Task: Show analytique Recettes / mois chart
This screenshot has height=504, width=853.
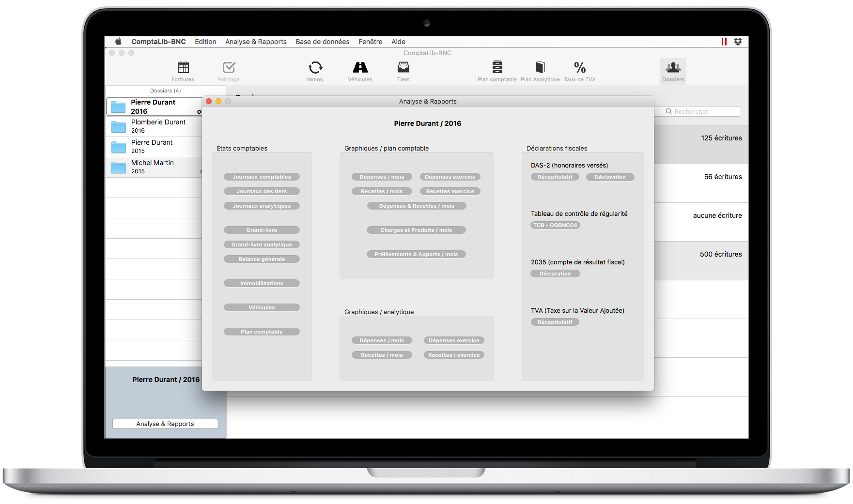Action: tap(382, 355)
